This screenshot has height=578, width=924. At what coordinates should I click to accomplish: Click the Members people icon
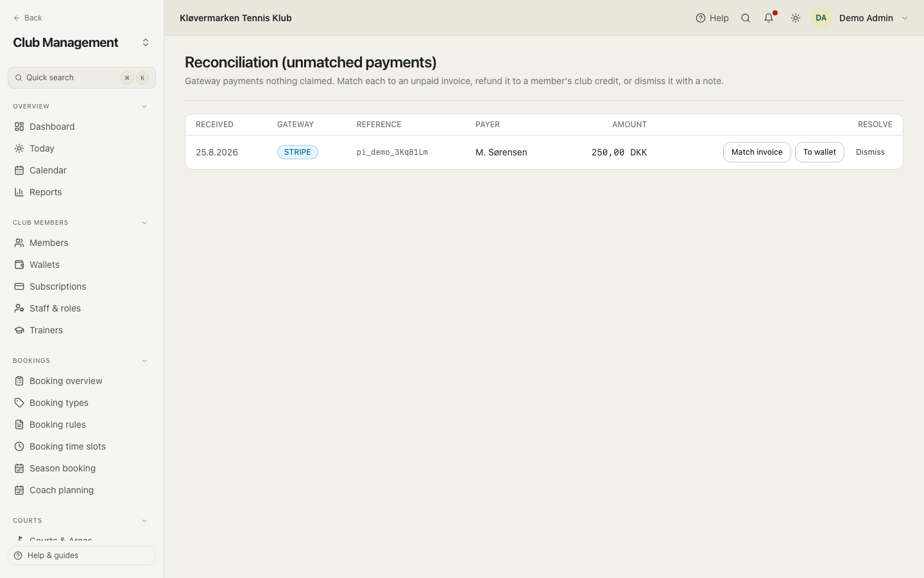(x=19, y=243)
